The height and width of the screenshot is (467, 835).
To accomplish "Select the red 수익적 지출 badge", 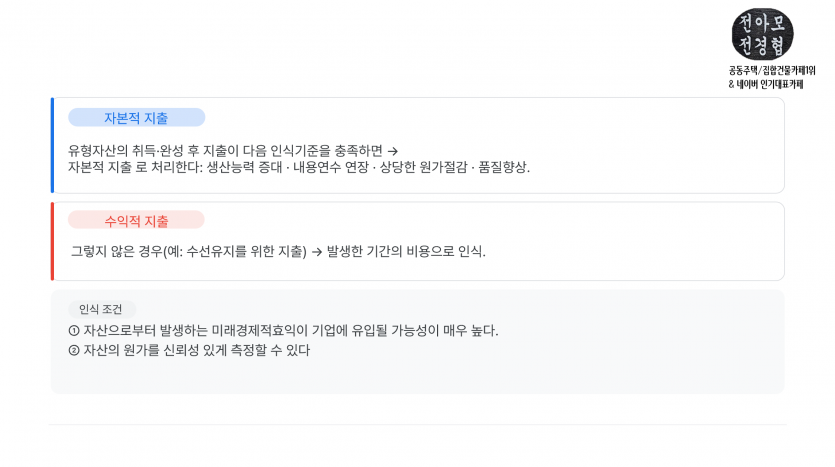I will click(x=136, y=220).
